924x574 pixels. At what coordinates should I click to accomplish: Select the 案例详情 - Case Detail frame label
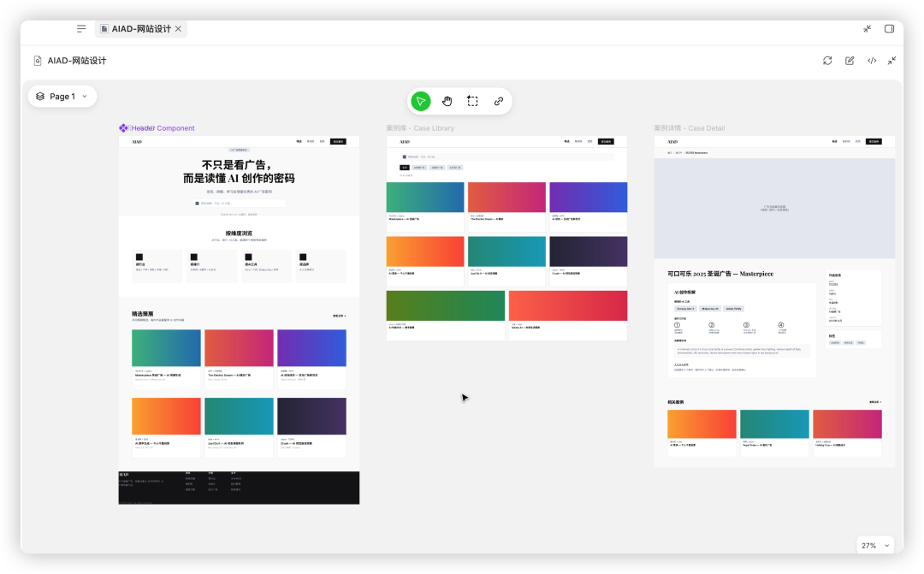(690, 127)
